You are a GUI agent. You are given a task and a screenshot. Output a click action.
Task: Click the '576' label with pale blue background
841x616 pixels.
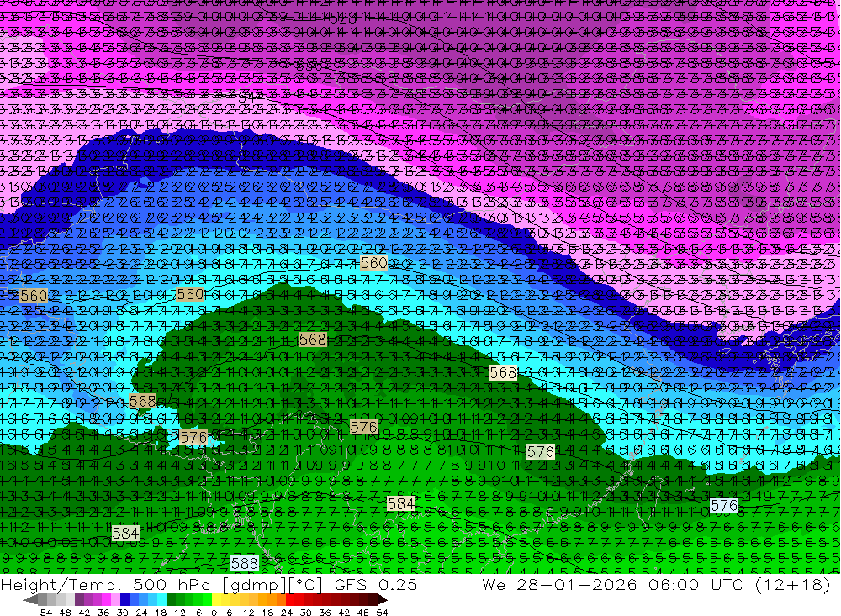point(724,505)
